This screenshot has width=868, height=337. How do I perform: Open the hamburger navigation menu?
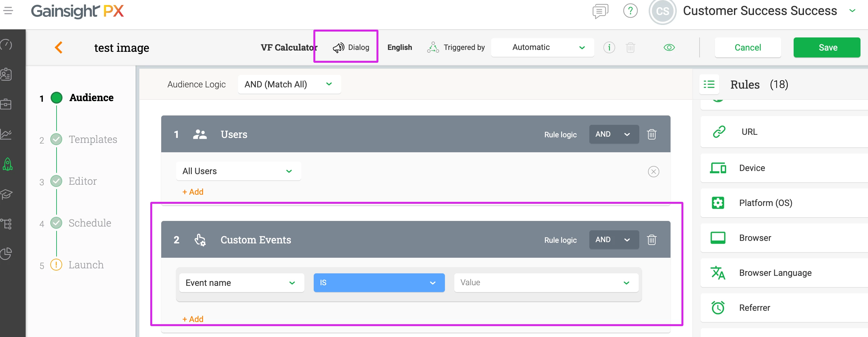(8, 11)
